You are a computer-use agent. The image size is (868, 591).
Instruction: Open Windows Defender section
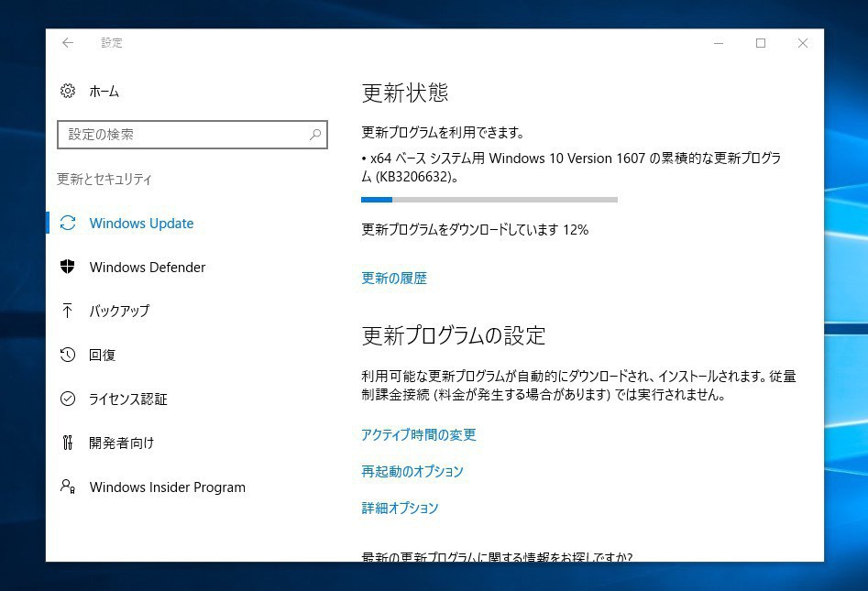click(x=148, y=268)
